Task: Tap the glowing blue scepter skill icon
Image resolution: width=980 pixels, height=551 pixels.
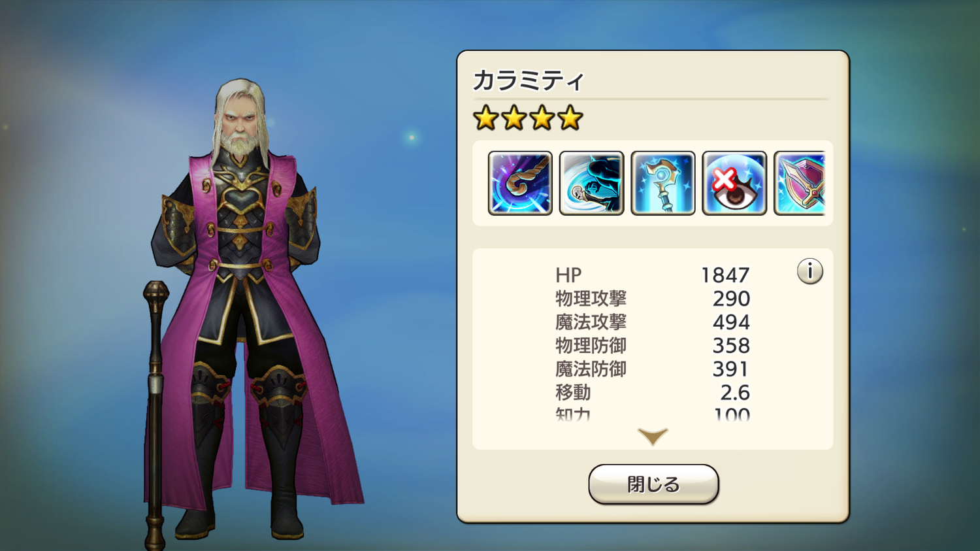Action: tap(662, 183)
